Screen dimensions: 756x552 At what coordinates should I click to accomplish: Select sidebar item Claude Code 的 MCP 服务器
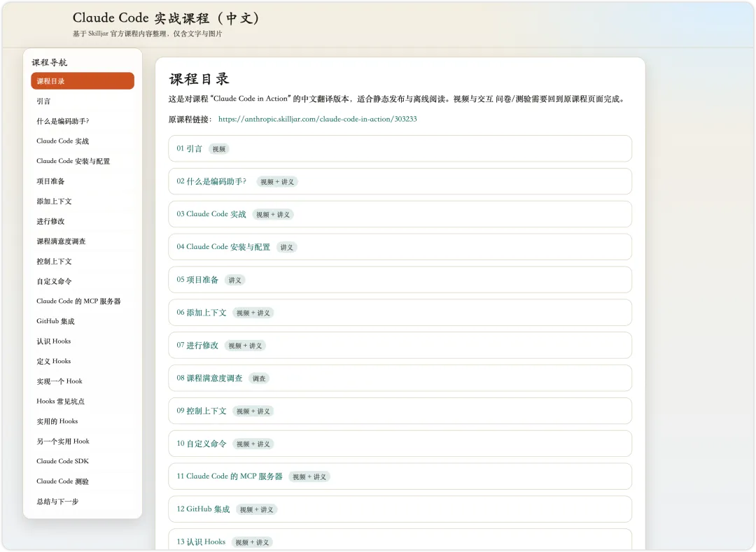[x=83, y=301]
